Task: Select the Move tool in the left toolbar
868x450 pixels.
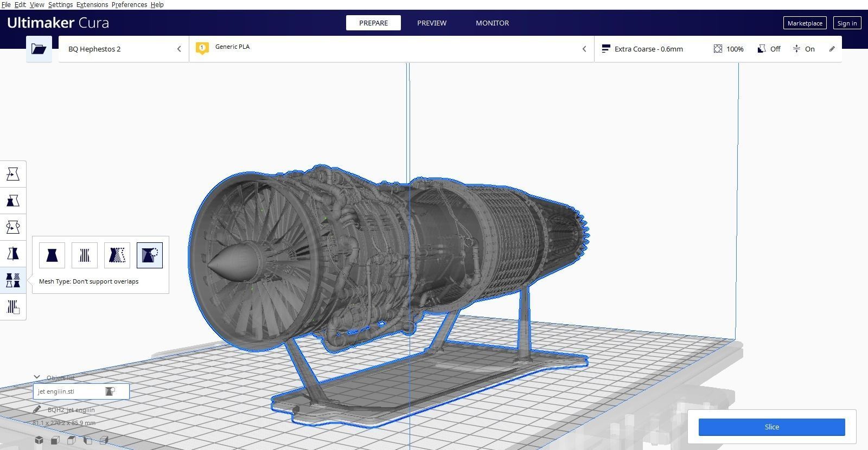Action: pyautogui.click(x=13, y=174)
